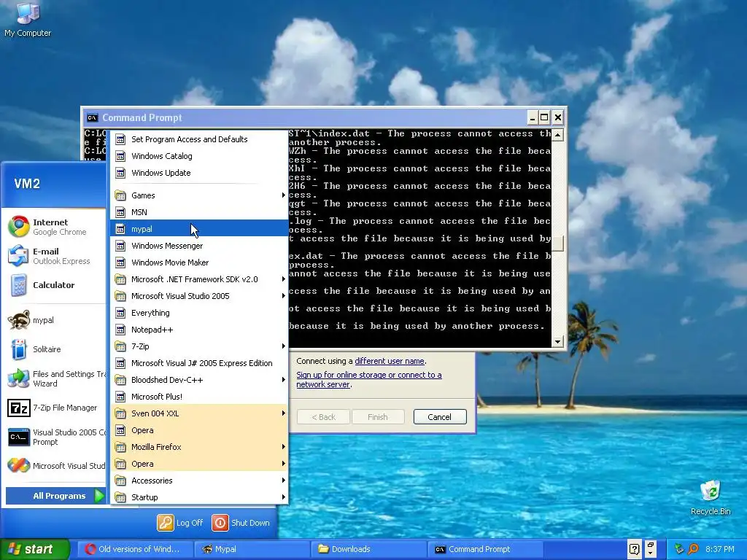Image resolution: width=747 pixels, height=560 pixels.
Task: Click the 'different user name' link
Action: click(390, 361)
